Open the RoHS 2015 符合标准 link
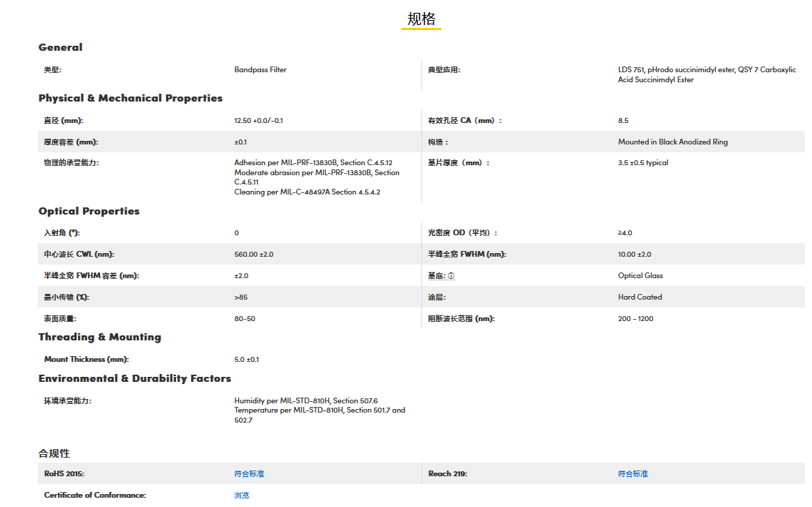Viewport: 812px width, 507px height. click(249, 473)
